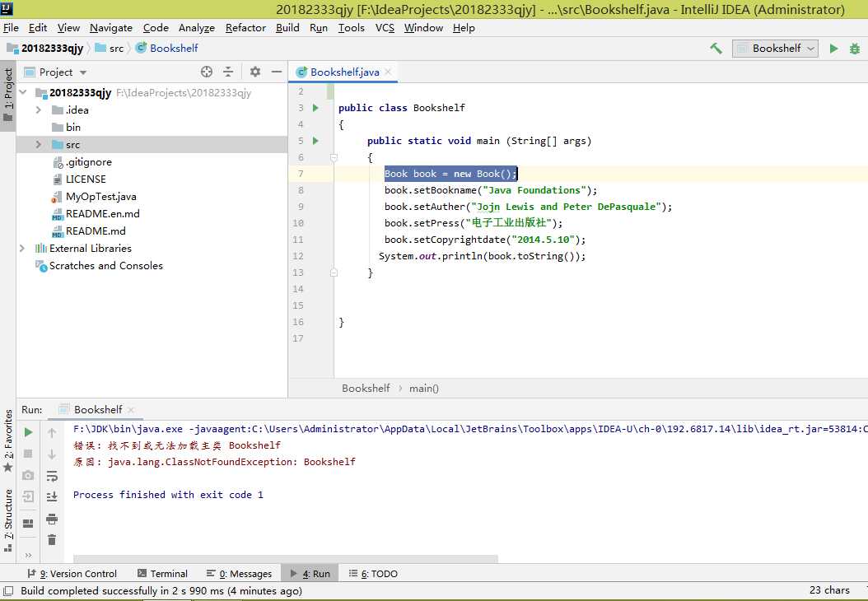The width and height of the screenshot is (868, 601).
Task: Click the down stack trace arrow
Action: [x=52, y=454]
